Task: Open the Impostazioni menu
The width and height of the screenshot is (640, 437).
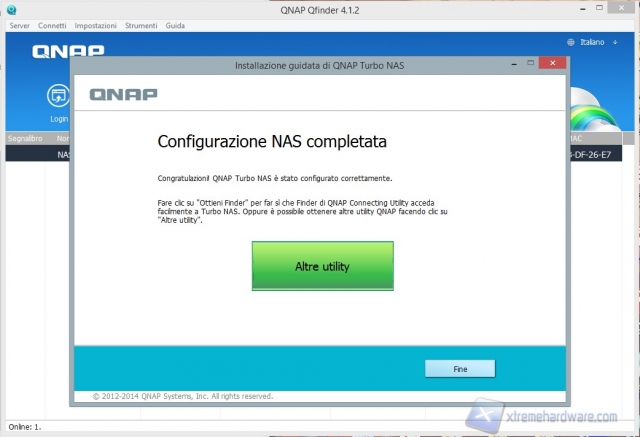Action: tap(95, 24)
